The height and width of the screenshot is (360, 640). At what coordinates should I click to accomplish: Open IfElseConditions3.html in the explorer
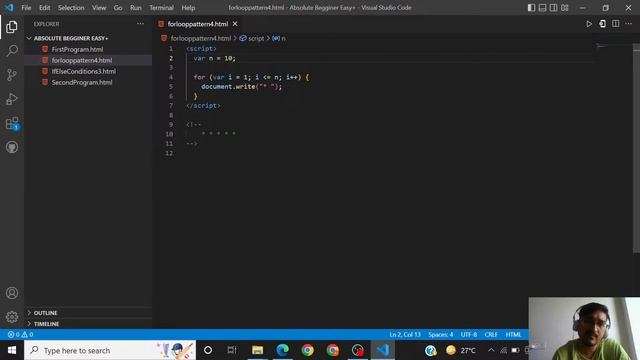pyautogui.click(x=84, y=71)
